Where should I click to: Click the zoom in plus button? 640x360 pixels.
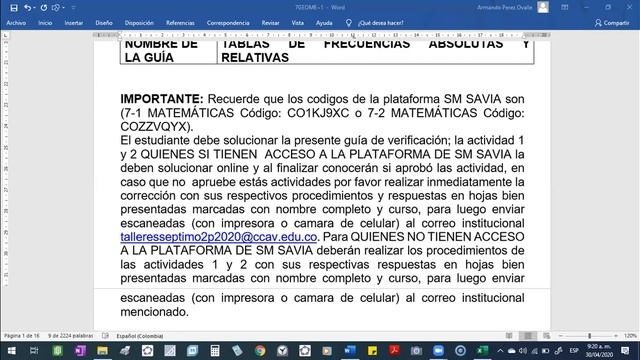tap(616, 336)
